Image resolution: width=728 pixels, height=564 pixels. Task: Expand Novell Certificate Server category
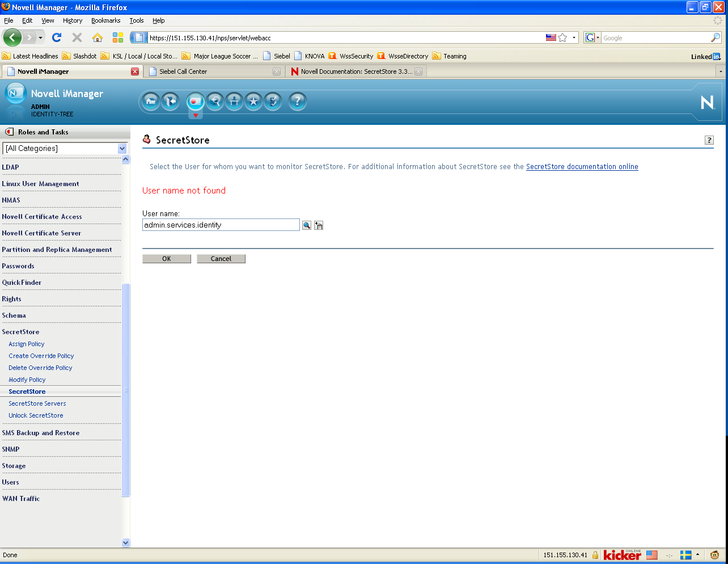pos(41,233)
